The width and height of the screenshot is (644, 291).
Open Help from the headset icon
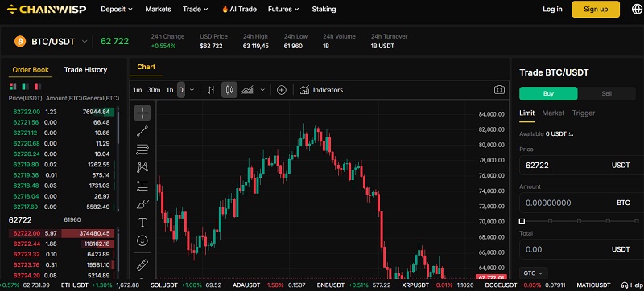(632, 285)
